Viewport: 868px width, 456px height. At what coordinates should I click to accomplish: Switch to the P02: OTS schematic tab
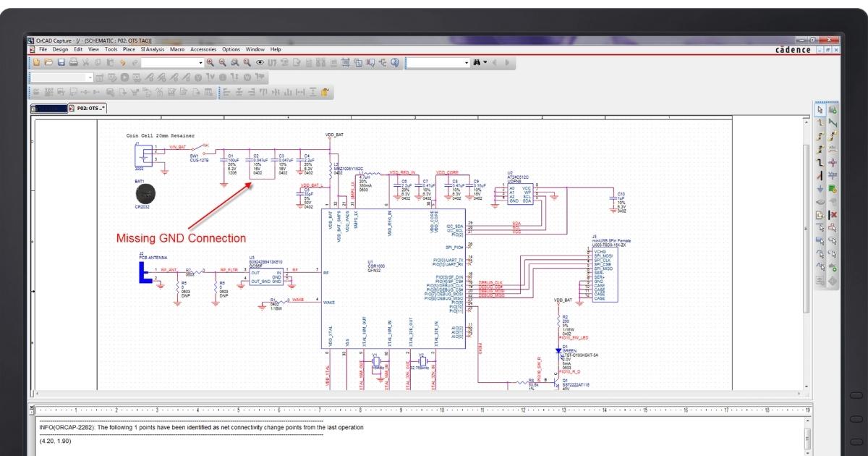88,108
